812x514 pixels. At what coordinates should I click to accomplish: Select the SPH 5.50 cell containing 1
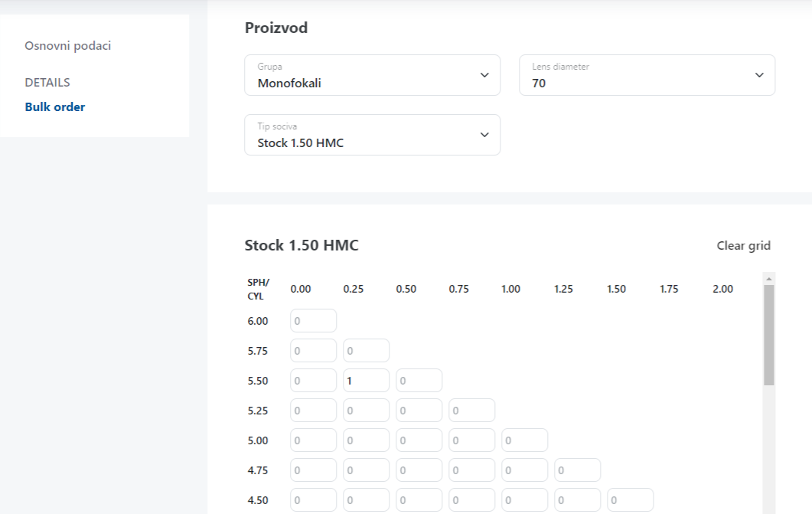point(366,381)
